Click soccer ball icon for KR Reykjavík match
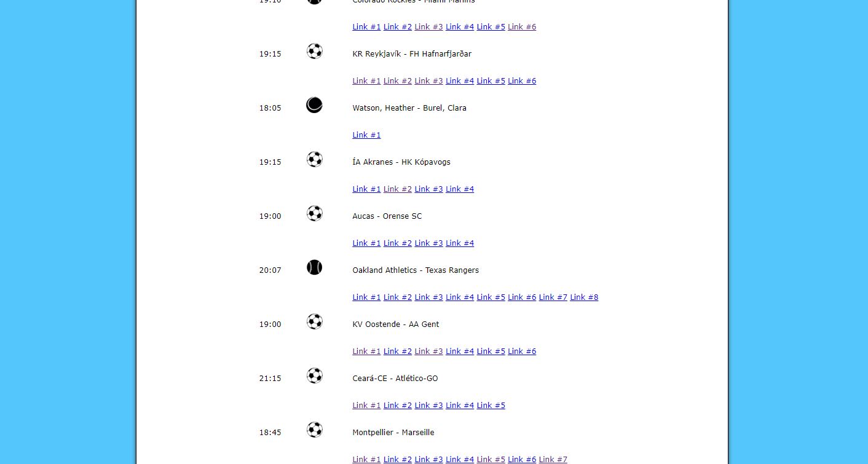This screenshot has width=868, height=464. point(314,51)
